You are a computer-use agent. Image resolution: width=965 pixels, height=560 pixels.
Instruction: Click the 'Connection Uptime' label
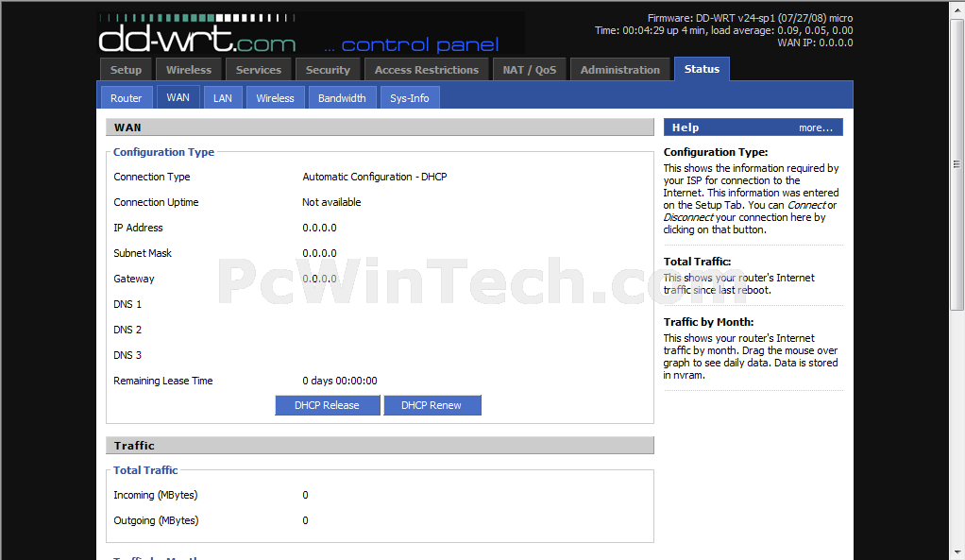tap(157, 202)
